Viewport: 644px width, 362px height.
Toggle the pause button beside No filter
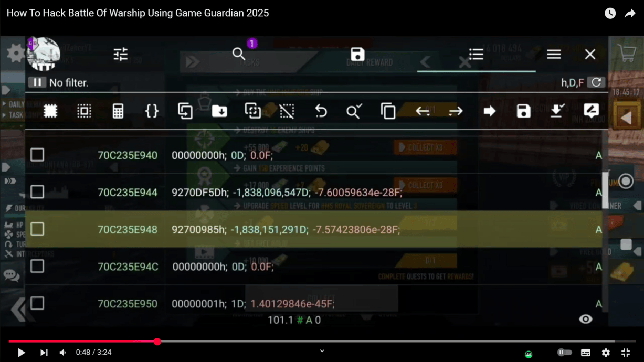pyautogui.click(x=37, y=82)
